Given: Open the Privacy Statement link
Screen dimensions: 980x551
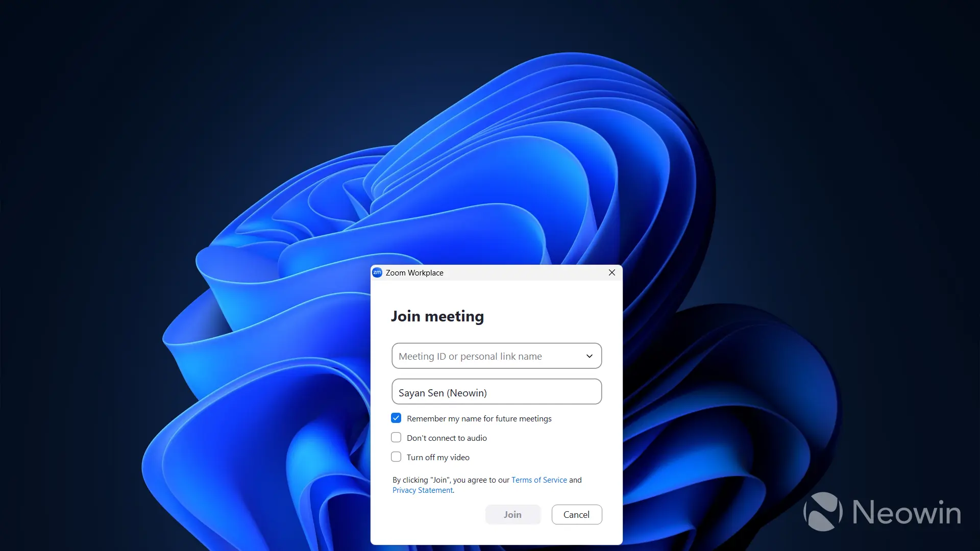Looking at the screenshot, I should 423,490.
